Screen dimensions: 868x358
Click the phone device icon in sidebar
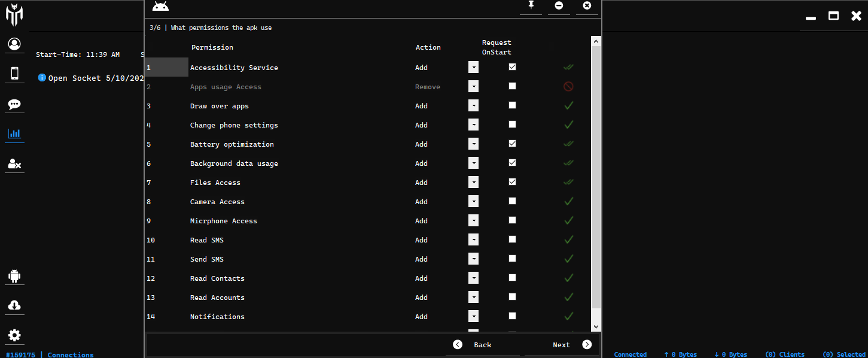coord(14,73)
